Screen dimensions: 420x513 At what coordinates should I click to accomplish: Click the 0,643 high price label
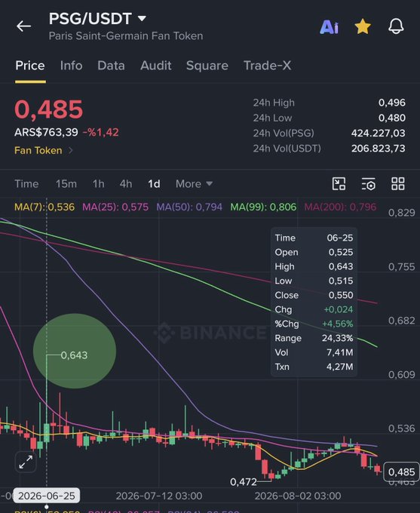click(74, 355)
